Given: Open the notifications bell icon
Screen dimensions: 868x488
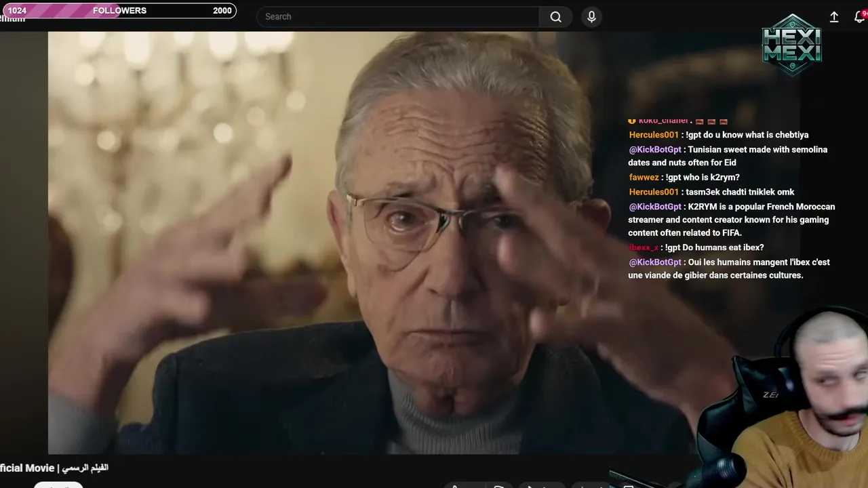Looking at the screenshot, I should click(x=860, y=17).
